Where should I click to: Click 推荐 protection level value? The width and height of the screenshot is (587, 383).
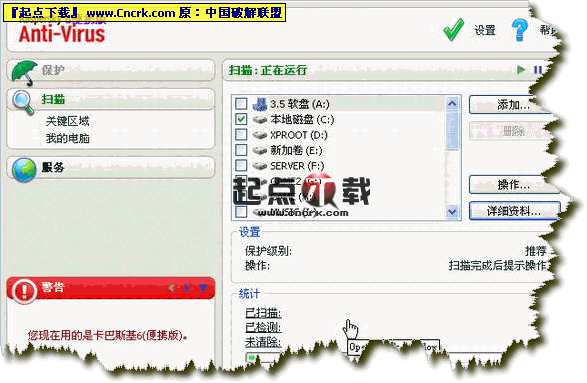pyautogui.click(x=536, y=251)
